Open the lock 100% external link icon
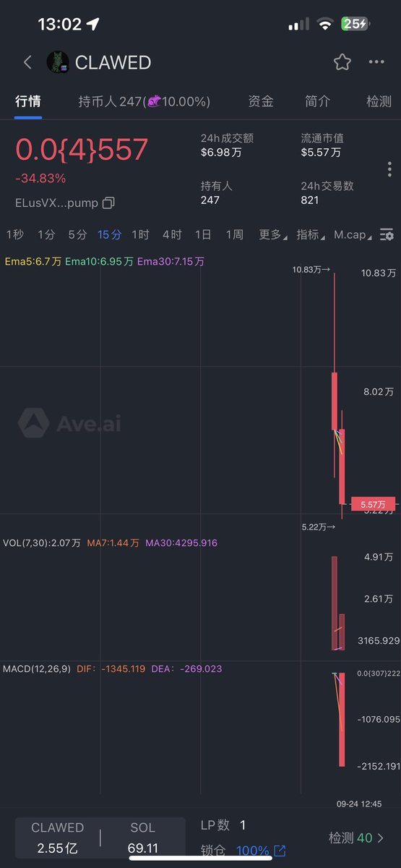Screen dimensions: 401x868 [280, 851]
